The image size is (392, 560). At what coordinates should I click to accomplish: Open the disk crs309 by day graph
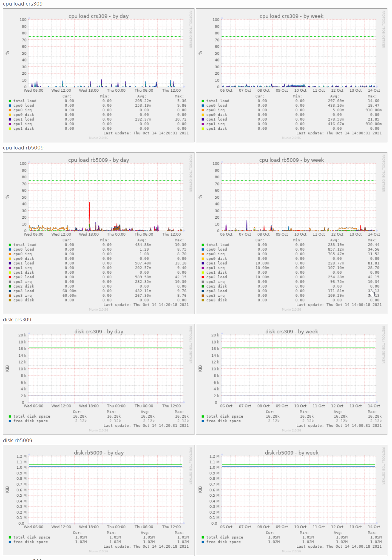tap(99, 379)
